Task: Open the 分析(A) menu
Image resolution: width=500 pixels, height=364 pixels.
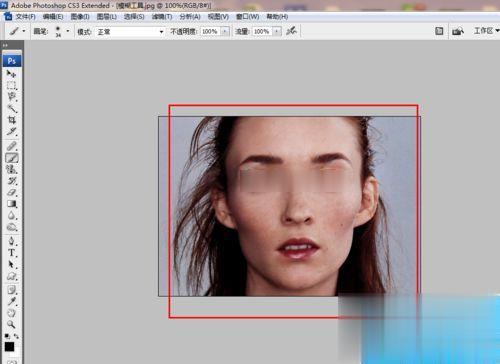Action: (x=190, y=16)
